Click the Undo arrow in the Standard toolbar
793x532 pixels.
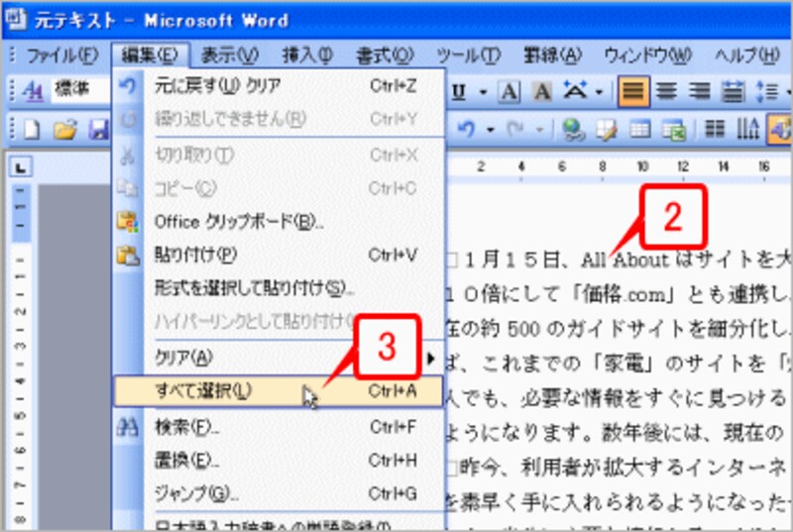tap(466, 130)
